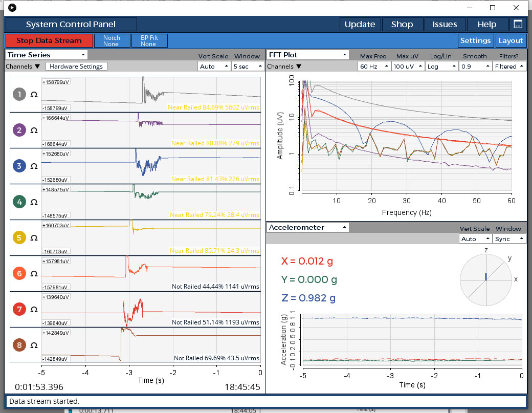Open the Shop menu item
This screenshot has height=413, width=532.
pos(402,24)
